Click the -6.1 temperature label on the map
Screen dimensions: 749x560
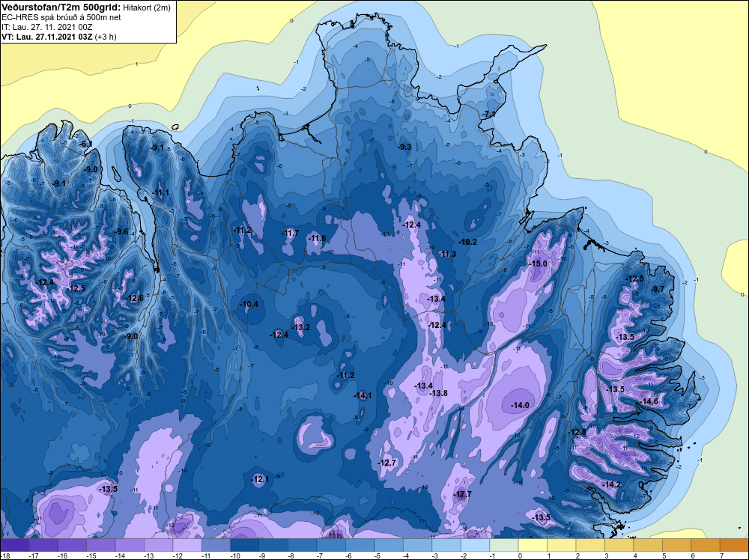tap(86, 144)
